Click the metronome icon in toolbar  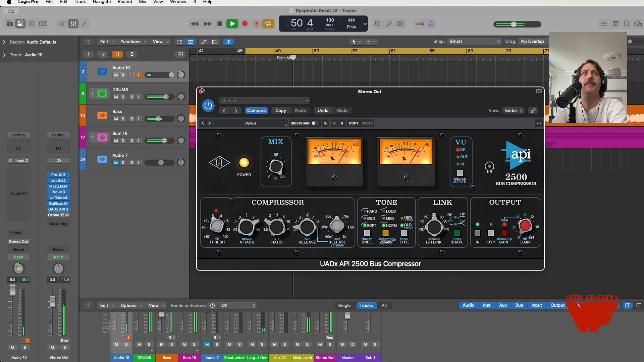431,24
